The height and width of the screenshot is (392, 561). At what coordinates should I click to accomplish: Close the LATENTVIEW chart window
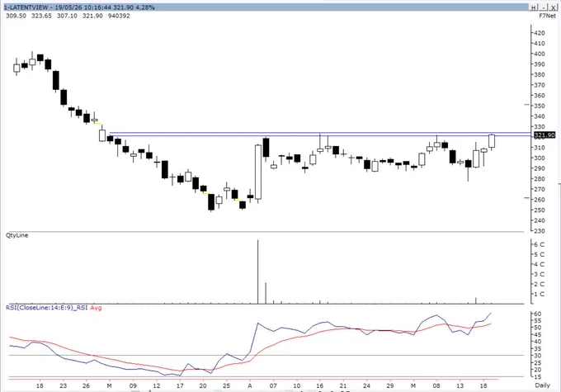[553, 7]
